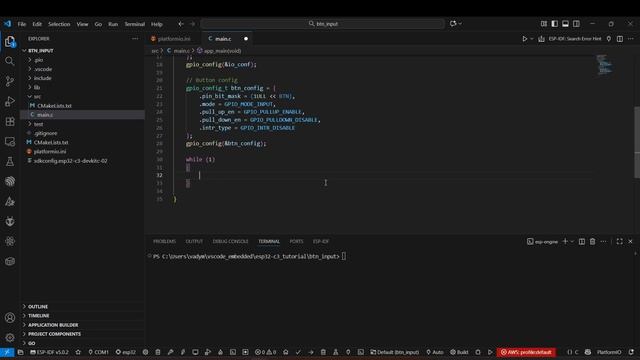640x360 pixels.
Task: Switch to the OUTPUT panel tab
Action: point(194,242)
